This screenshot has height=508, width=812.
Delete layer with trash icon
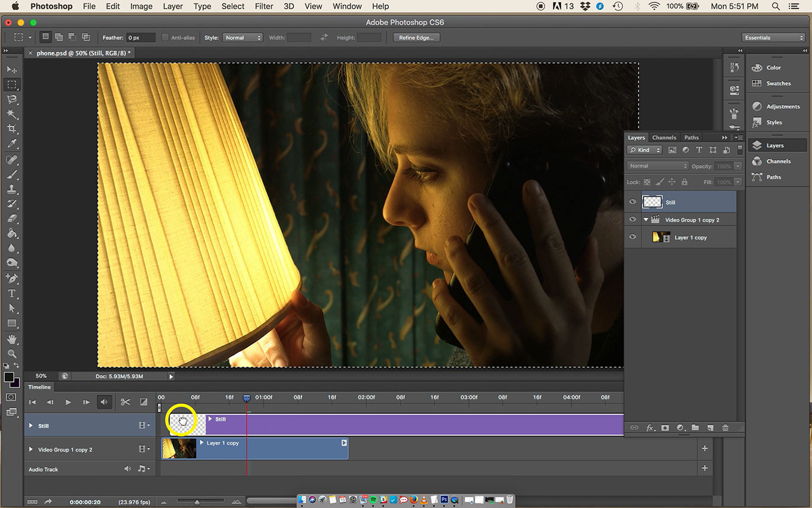[725, 428]
